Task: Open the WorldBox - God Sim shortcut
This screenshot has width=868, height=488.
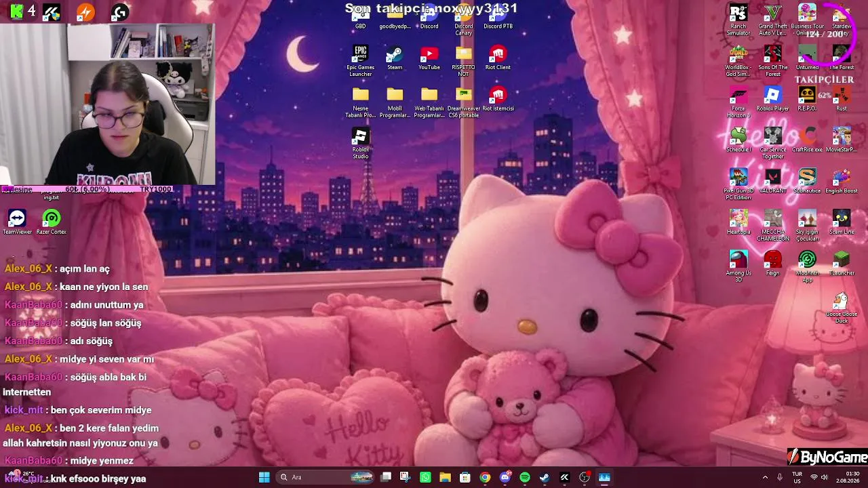Action: pyautogui.click(x=738, y=61)
